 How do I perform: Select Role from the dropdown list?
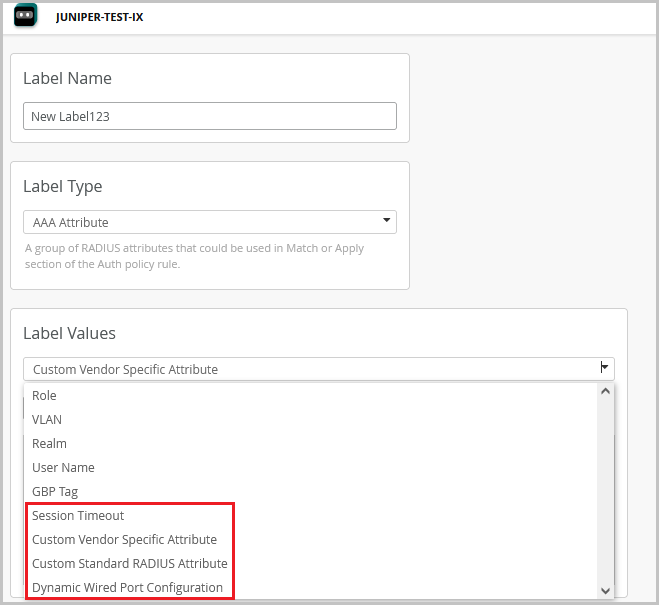click(44, 396)
